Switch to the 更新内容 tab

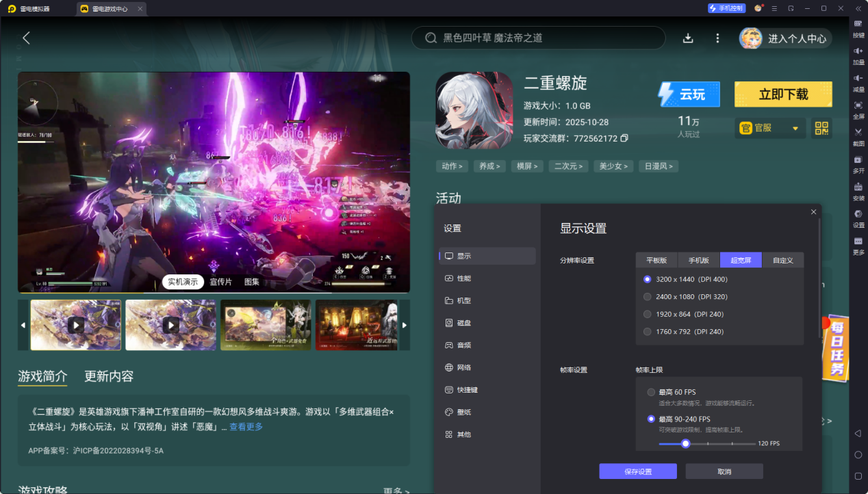[109, 376]
